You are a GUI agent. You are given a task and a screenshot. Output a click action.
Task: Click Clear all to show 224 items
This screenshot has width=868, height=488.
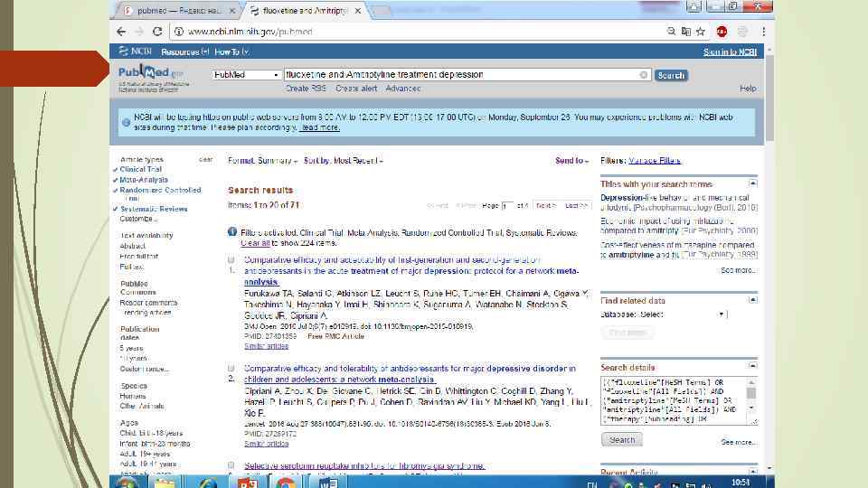(255, 243)
